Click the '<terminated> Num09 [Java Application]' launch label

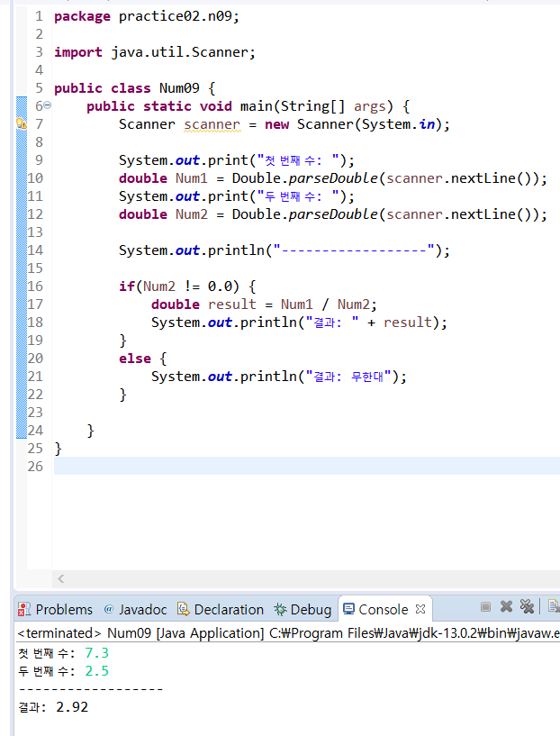pos(140,633)
